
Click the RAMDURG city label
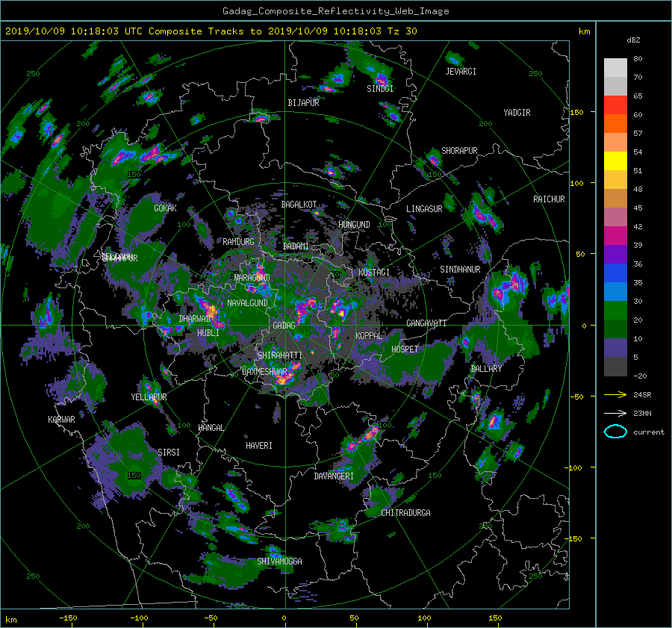tap(238, 242)
